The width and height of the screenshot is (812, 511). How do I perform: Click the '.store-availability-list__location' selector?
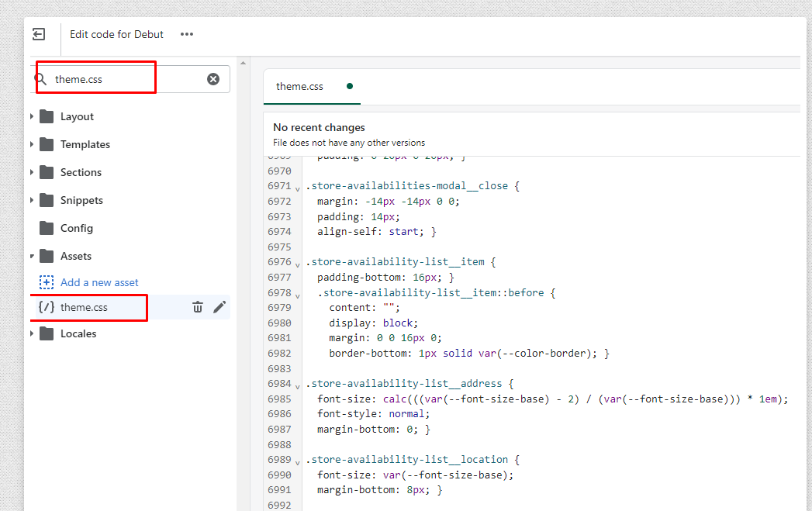click(x=406, y=459)
